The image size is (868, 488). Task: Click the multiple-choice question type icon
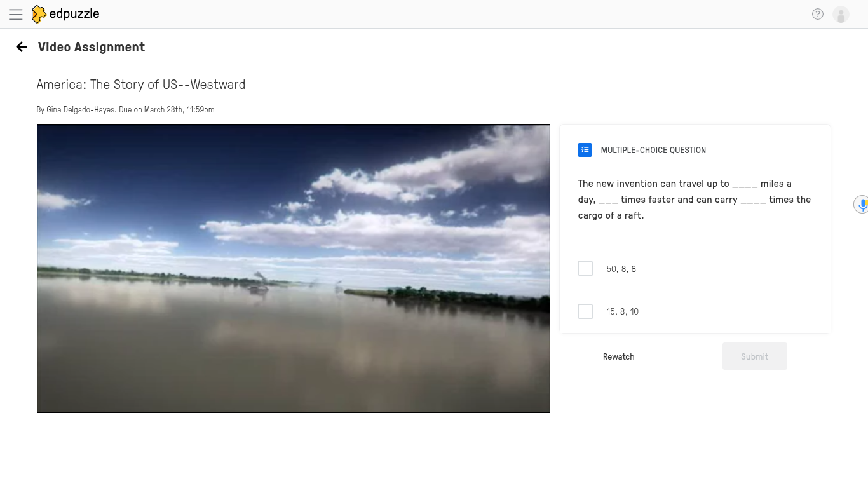(x=585, y=150)
